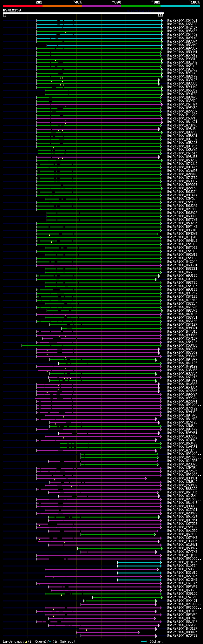Click label UniRef100_B8LFH9
This screenshot has width=203, height=644.
click(182, 139)
